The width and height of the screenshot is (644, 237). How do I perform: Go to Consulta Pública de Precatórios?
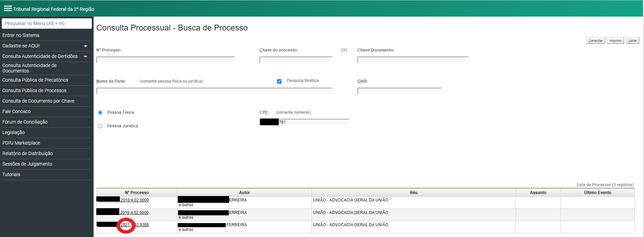(35, 80)
